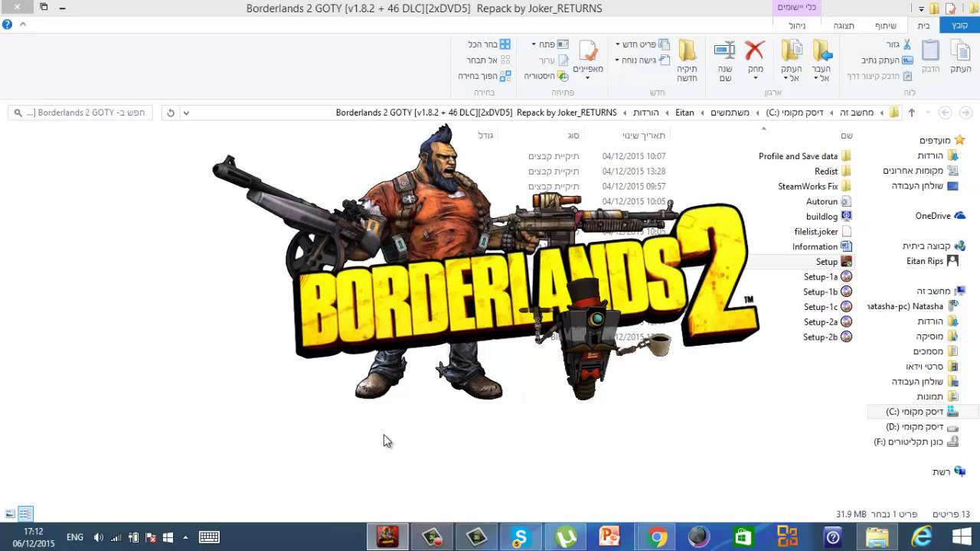Viewport: 980px width, 551px height.
Task: Open the File (קובץ) tab
Action: point(960,25)
